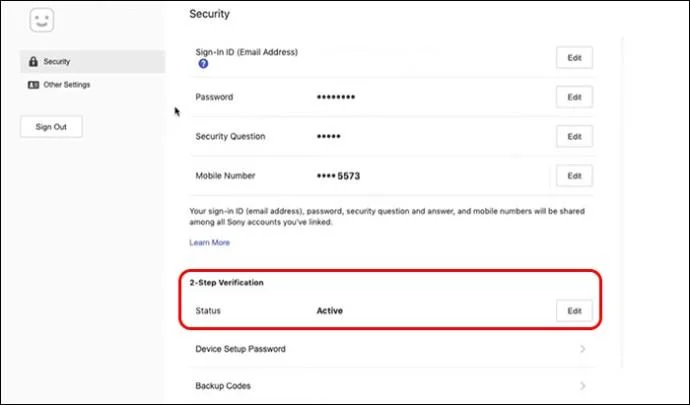This screenshot has height=405, width=690.
Task: Open the Backup Codes row label
Action: point(223,385)
